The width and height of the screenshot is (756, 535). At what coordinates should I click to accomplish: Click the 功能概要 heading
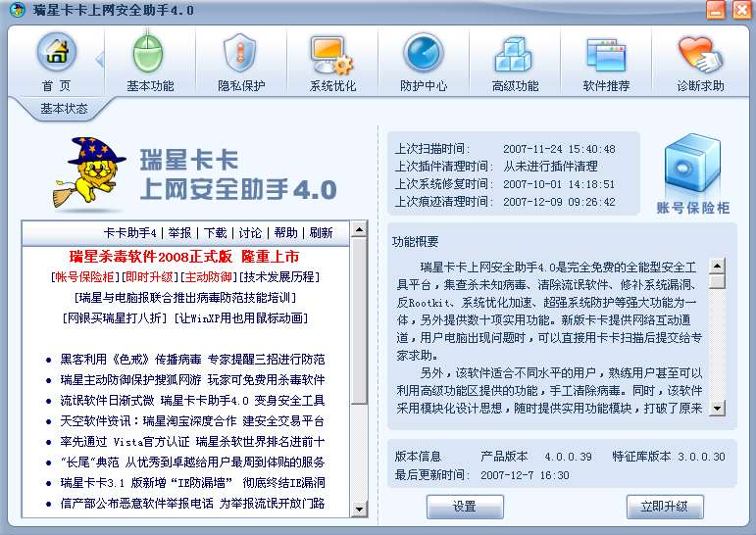click(x=415, y=241)
